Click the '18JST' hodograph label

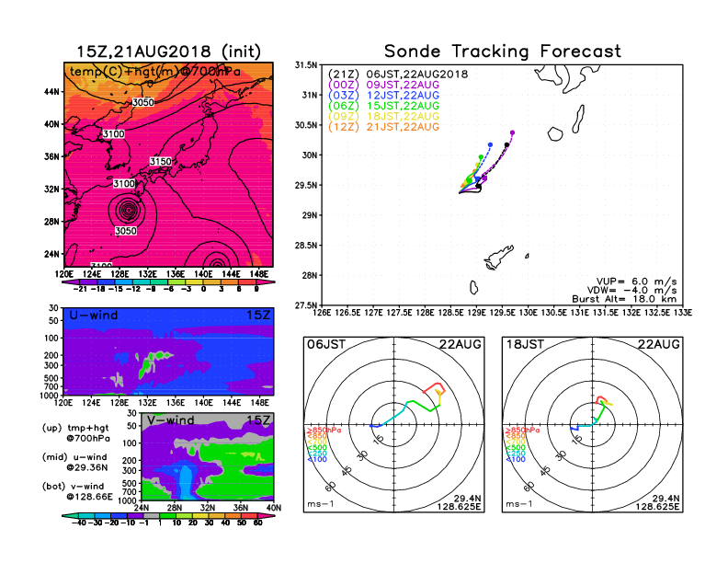click(x=525, y=344)
